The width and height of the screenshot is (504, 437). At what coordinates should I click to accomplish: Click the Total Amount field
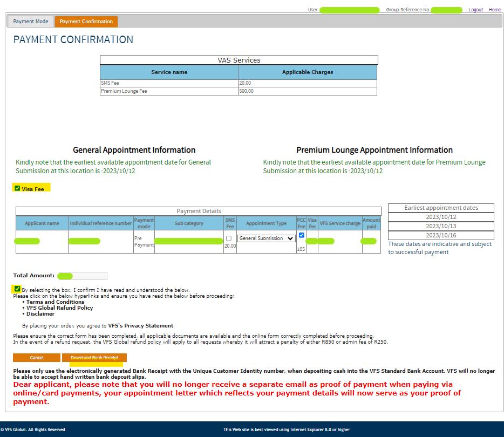pyautogui.click(x=82, y=276)
